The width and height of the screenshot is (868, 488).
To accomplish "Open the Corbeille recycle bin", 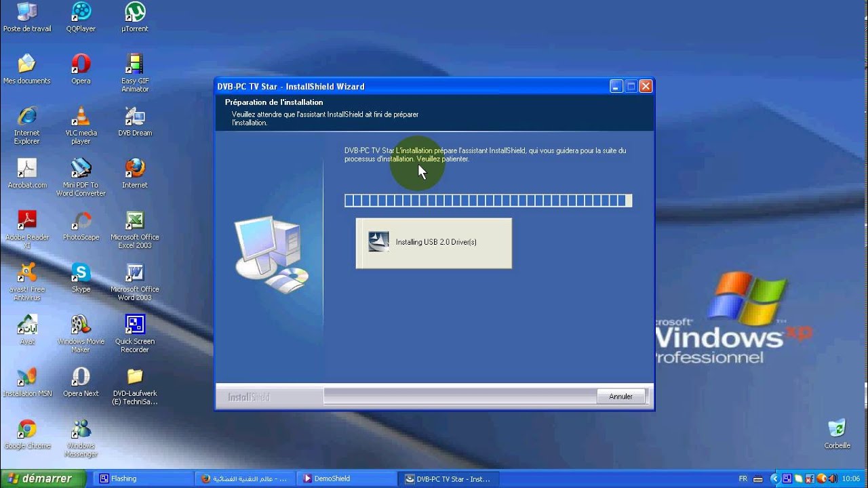I will 837,434.
